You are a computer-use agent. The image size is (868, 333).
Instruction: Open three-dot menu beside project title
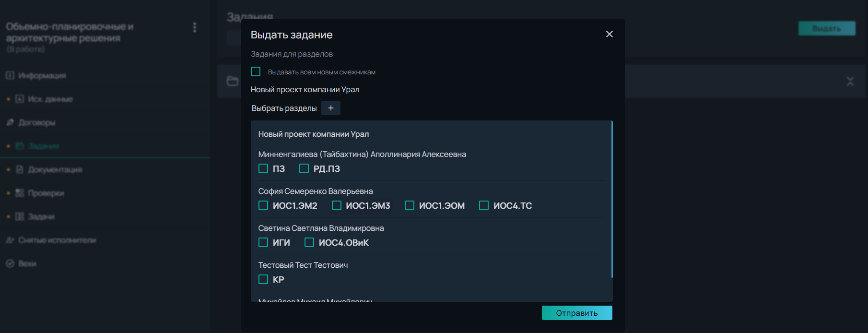click(195, 27)
